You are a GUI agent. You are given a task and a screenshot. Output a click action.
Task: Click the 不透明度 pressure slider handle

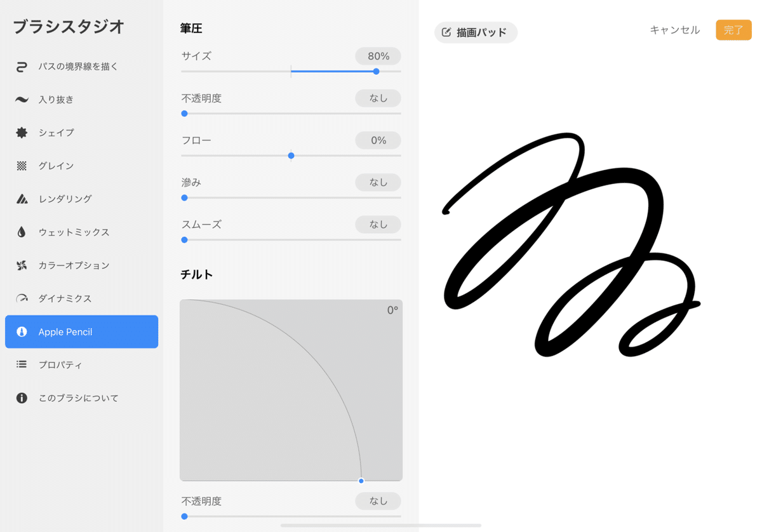point(184,113)
